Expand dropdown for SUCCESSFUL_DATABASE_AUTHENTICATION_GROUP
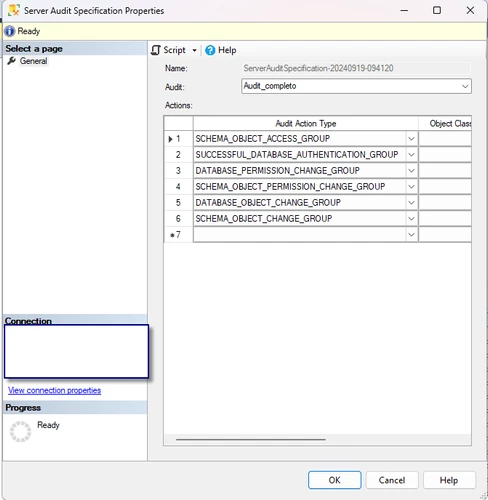This screenshot has width=488, height=500. pyautogui.click(x=412, y=155)
